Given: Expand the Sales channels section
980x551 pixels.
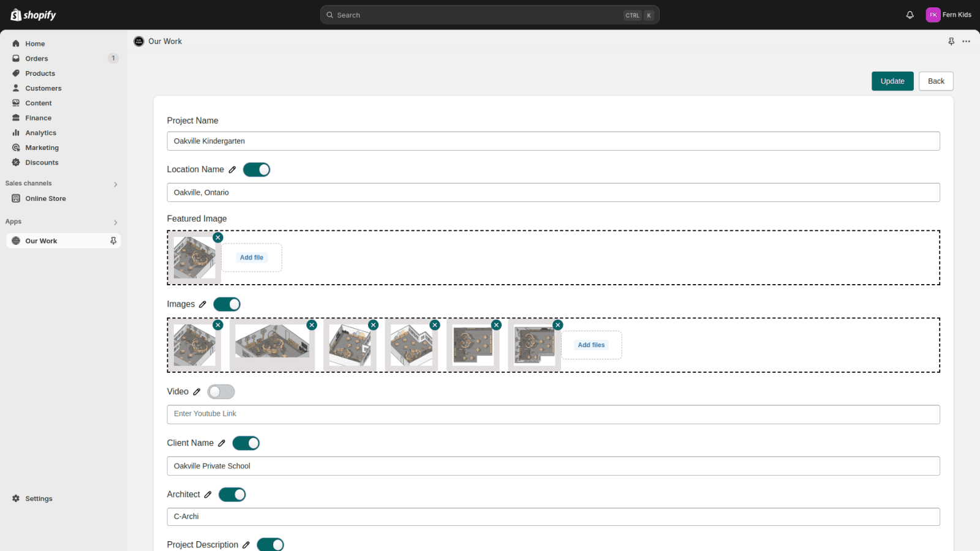Looking at the screenshot, I should click(x=115, y=184).
